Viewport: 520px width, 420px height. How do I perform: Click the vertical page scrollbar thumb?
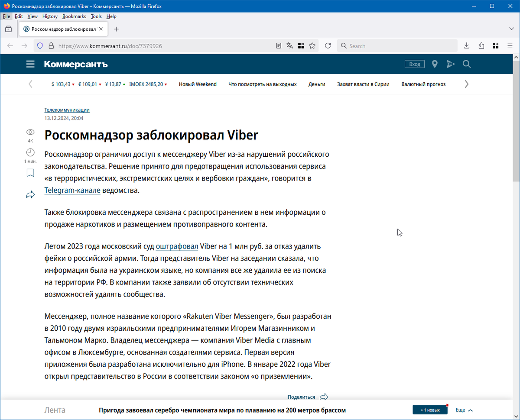point(516,121)
